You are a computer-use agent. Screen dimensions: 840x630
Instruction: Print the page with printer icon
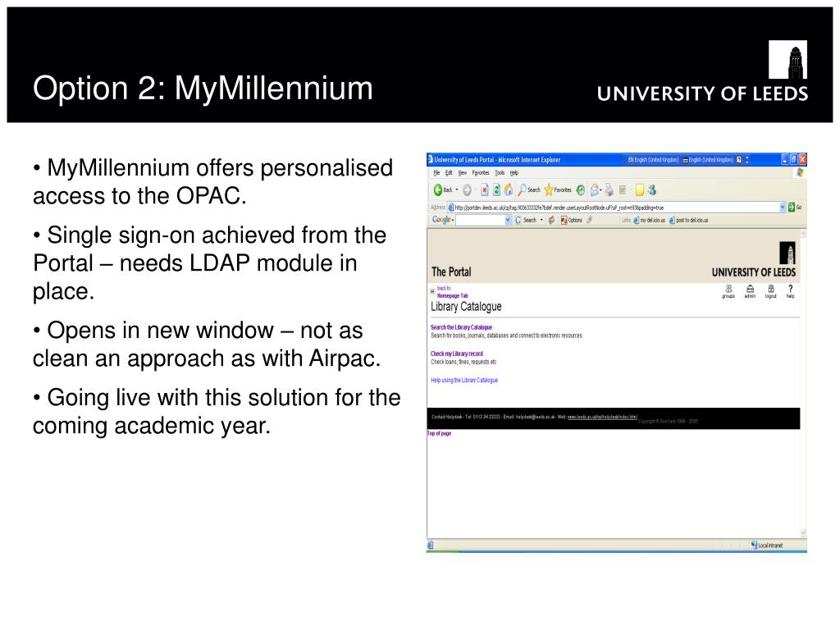click(609, 190)
